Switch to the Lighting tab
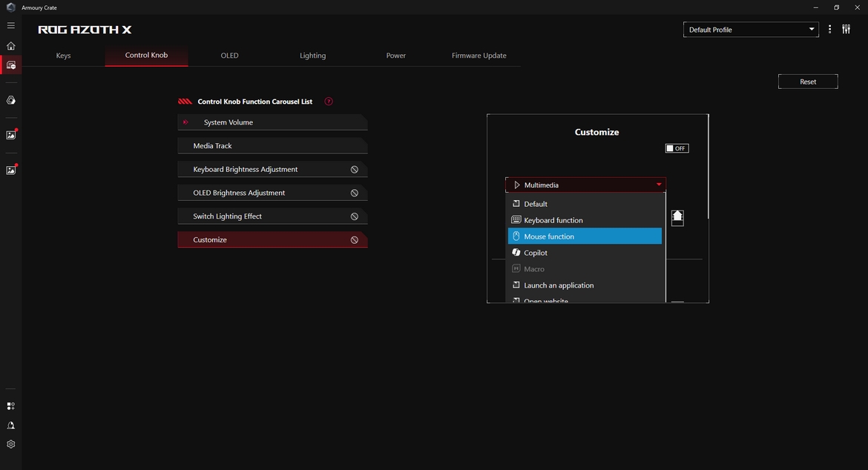Viewport: 868px width, 470px height. (312, 56)
